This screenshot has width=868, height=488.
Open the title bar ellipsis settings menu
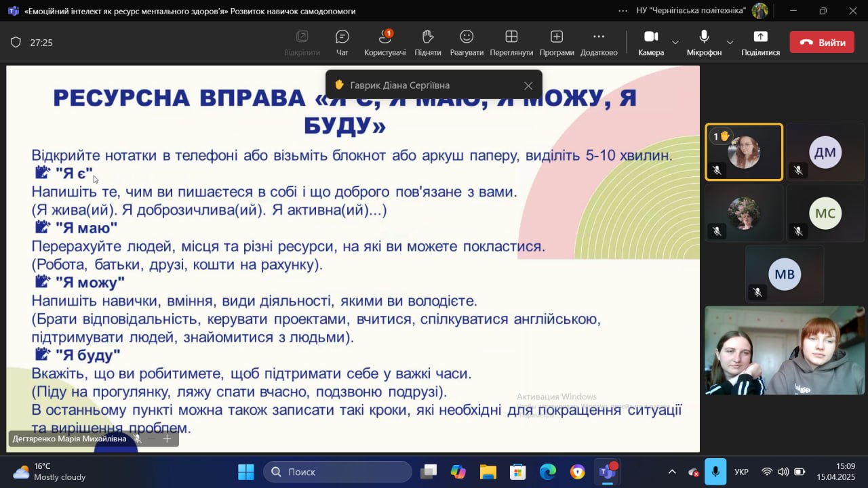click(x=623, y=11)
